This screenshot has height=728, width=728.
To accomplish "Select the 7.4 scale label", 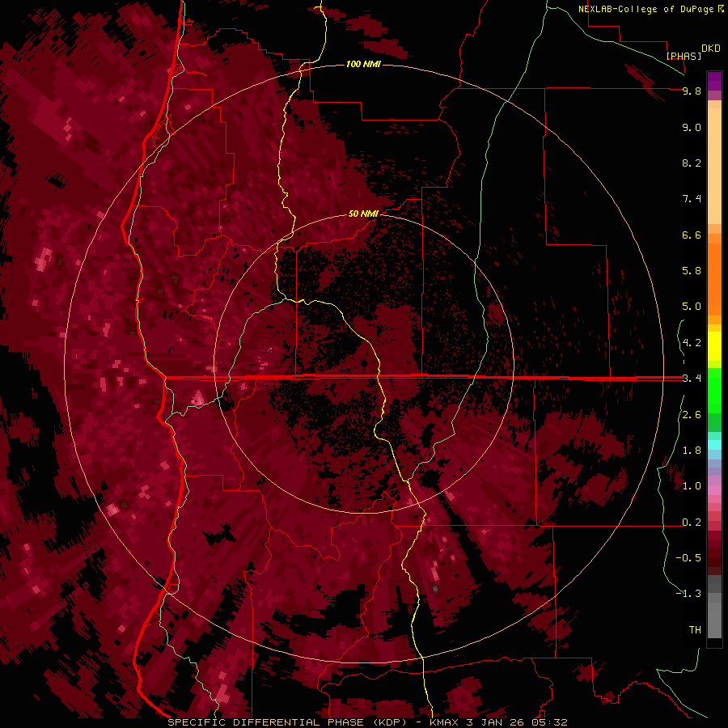I will pyautogui.click(x=692, y=199).
